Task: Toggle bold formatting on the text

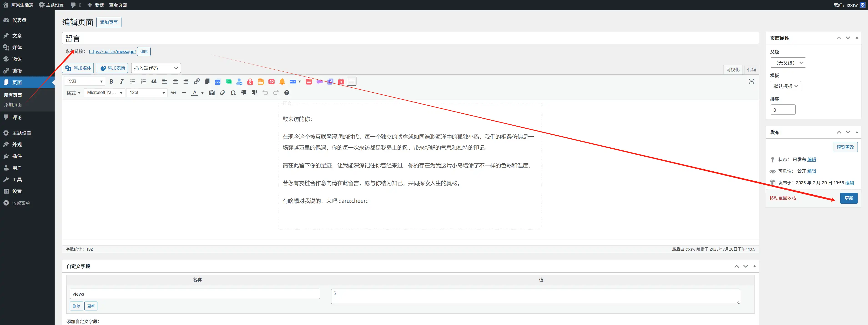Action: [111, 81]
